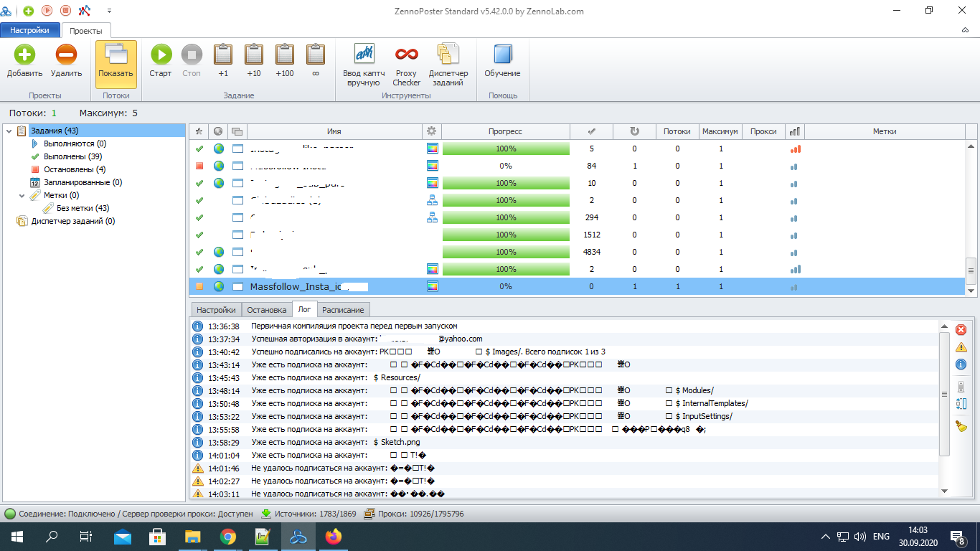Viewport: 980px width, 551px height.
Task: Select Выполнены (39) in the task tree
Action: tap(73, 156)
